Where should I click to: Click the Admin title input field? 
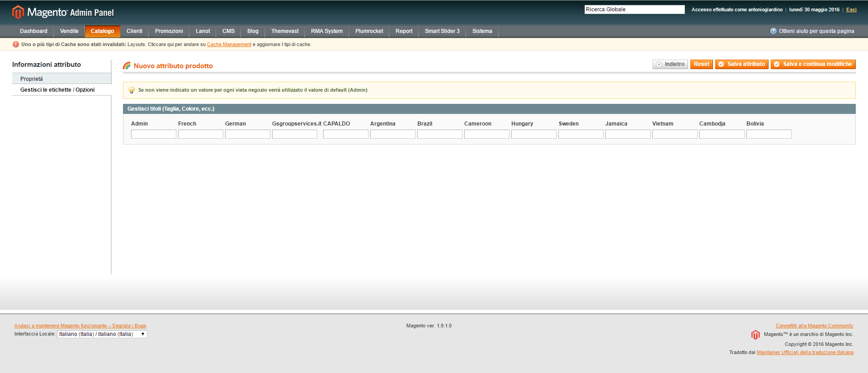click(x=154, y=134)
